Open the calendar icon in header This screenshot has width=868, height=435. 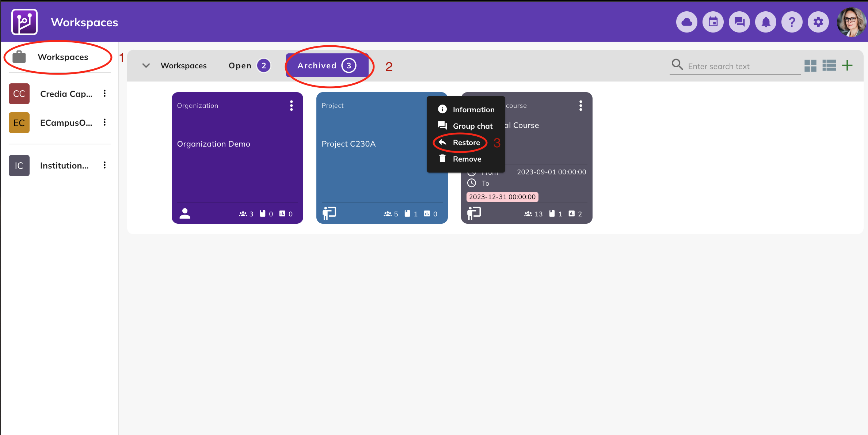(x=713, y=22)
